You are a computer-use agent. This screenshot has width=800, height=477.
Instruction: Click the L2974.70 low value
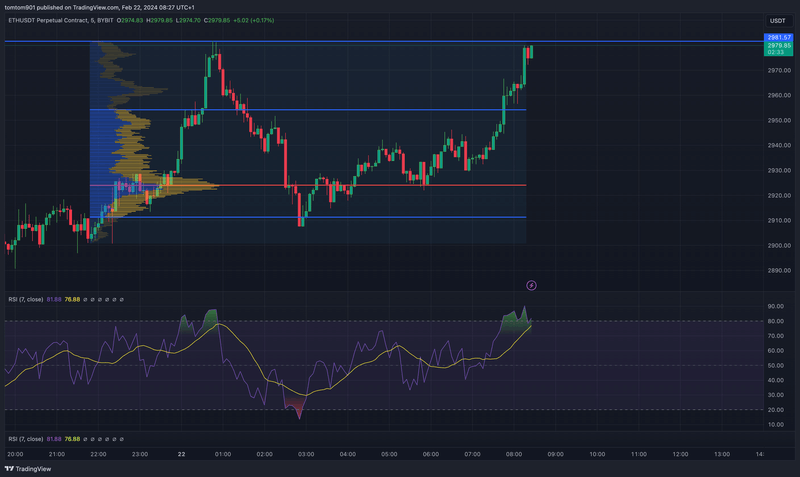tap(188, 20)
